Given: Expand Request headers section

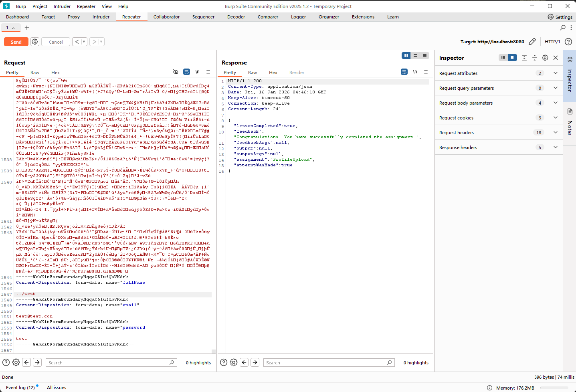Looking at the screenshot, I should coord(555,133).
